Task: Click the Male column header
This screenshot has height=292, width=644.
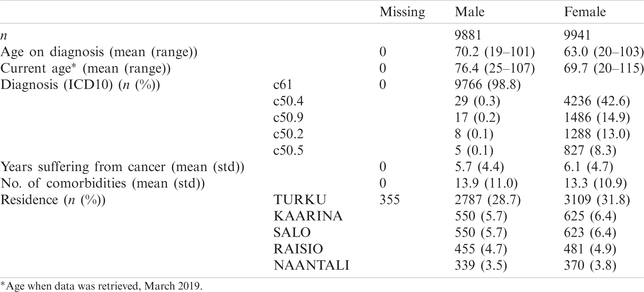Action: pos(470,12)
